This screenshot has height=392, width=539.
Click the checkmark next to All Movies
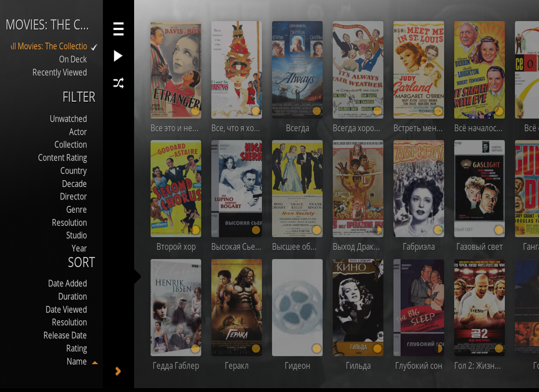(x=94, y=47)
